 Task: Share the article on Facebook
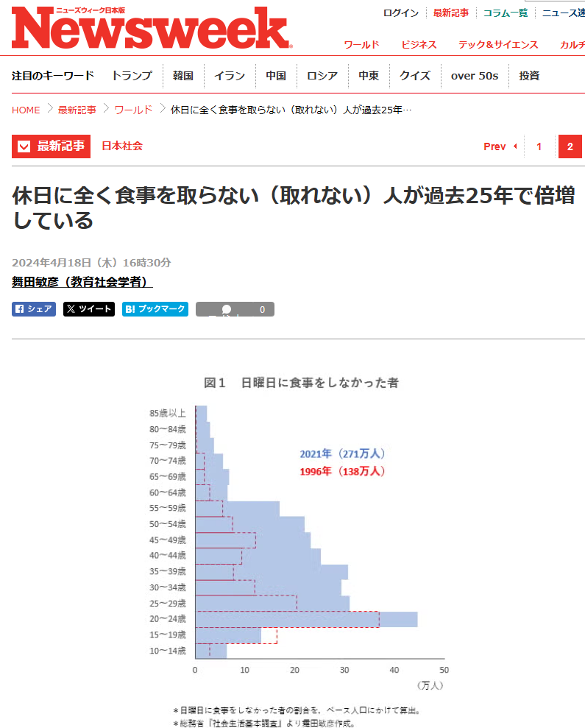tap(34, 309)
